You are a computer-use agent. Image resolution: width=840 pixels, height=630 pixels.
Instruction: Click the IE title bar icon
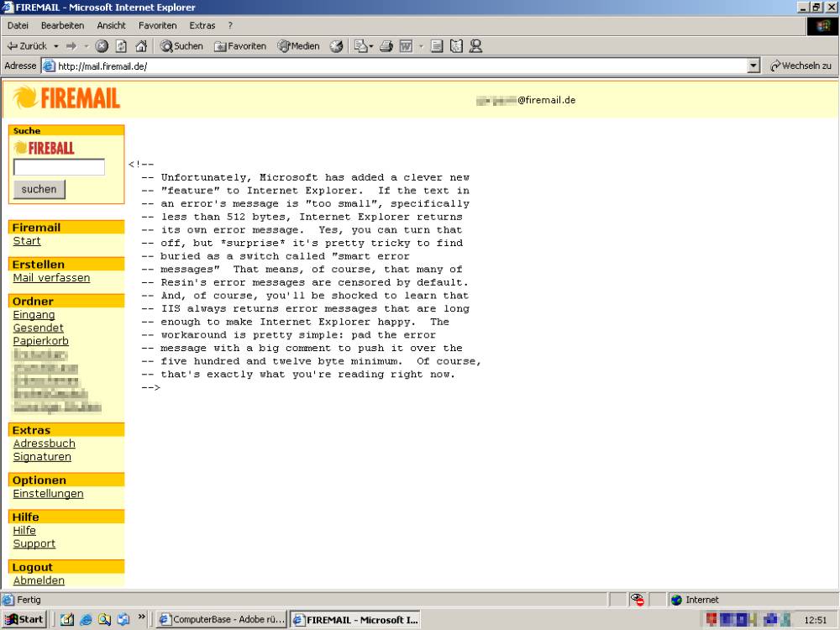click(8, 8)
